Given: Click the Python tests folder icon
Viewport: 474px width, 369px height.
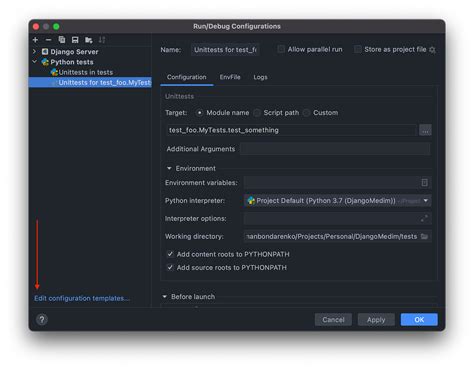Looking at the screenshot, I should point(45,62).
